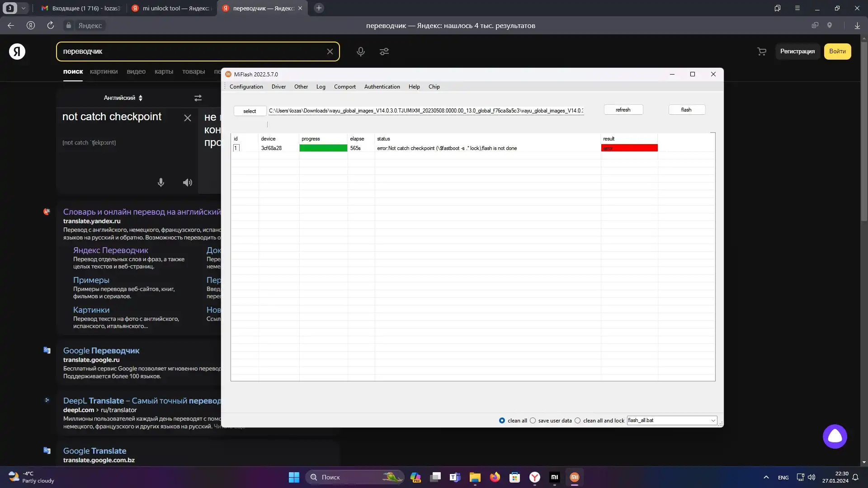
Task: Open the Log menu in MiFlash
Action: coord(321,87)
